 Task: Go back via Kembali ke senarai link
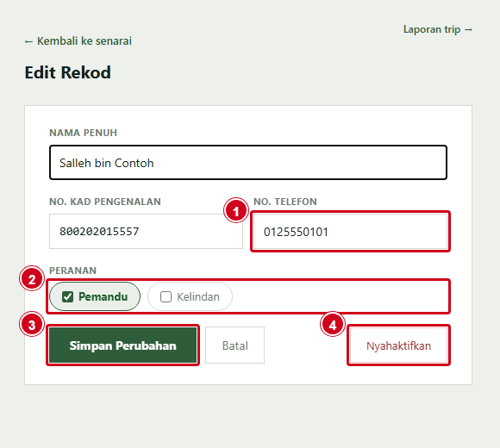[x=78, y=41]
